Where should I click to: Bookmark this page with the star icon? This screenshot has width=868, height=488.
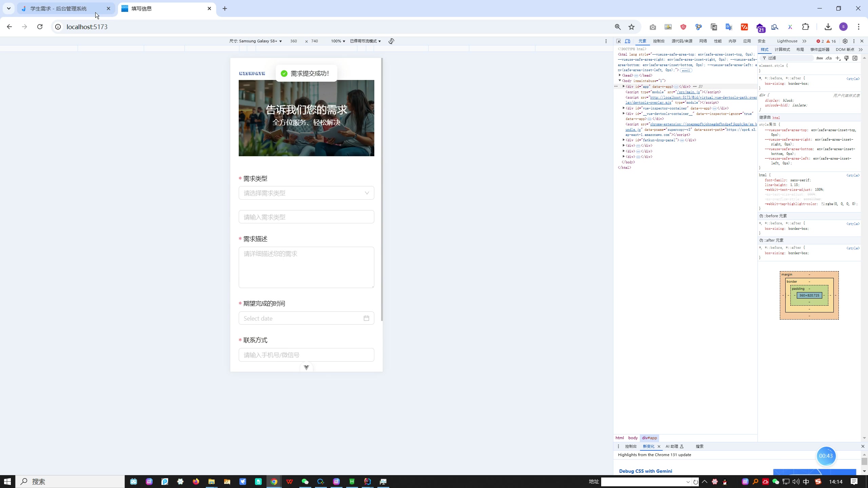631,27
